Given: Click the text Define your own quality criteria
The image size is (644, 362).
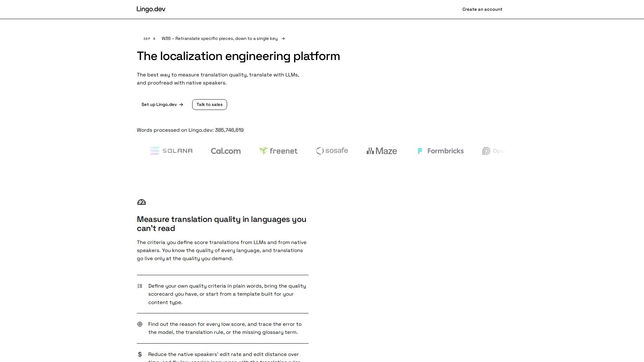Looking at the screenshot, I should click(227, 294).
